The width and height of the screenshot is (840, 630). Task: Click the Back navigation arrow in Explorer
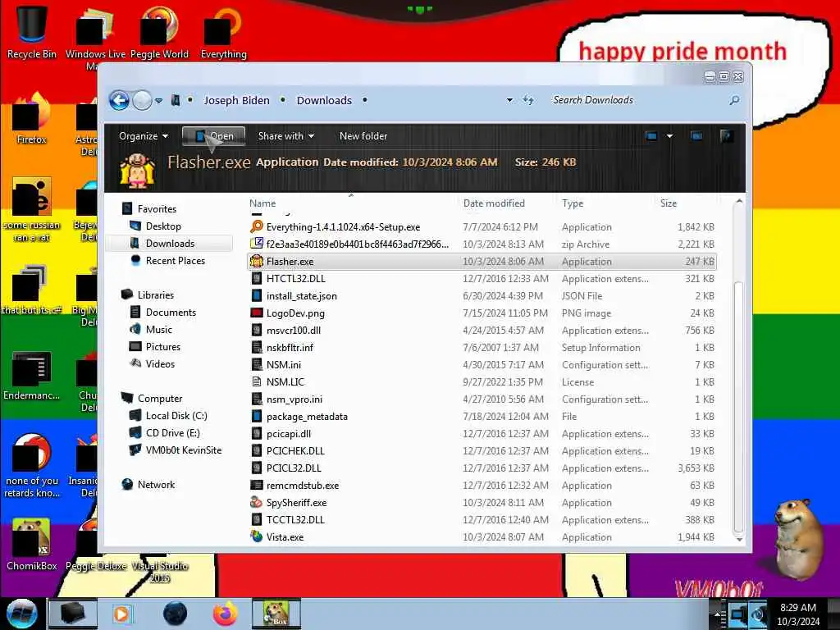[119, 100]
